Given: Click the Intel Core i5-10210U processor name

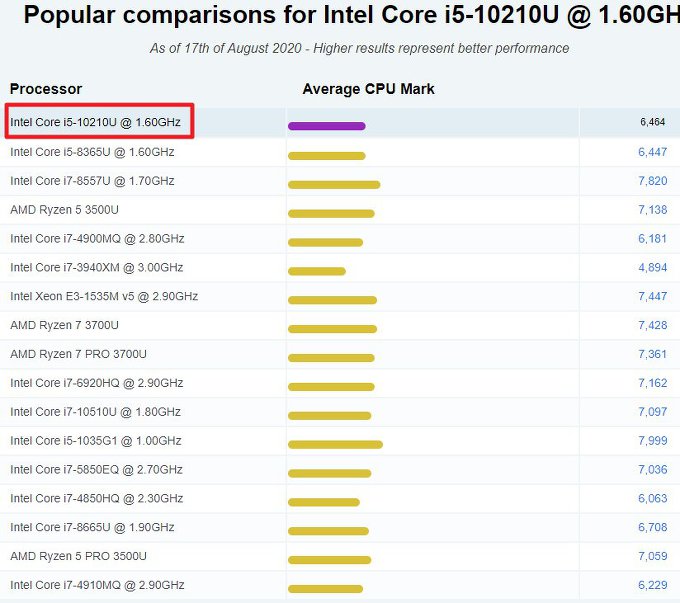Looking at the screenshot, I should (95, 122).
